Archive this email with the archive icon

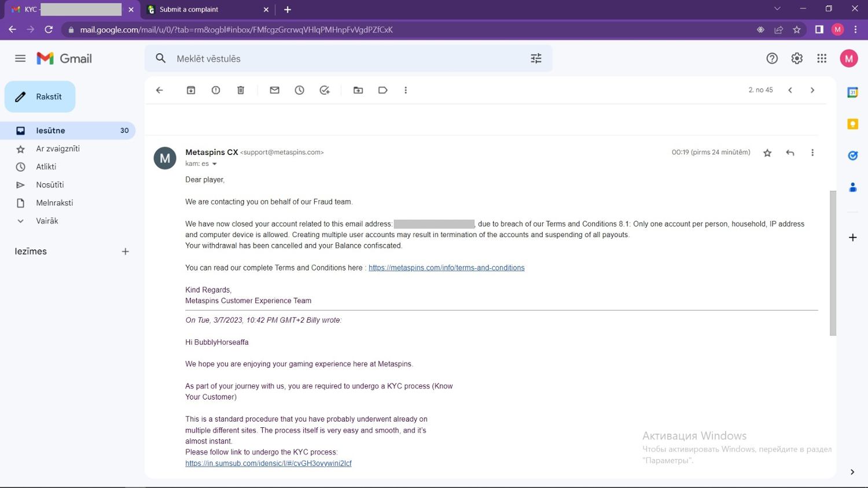click(x=191, y=90)
